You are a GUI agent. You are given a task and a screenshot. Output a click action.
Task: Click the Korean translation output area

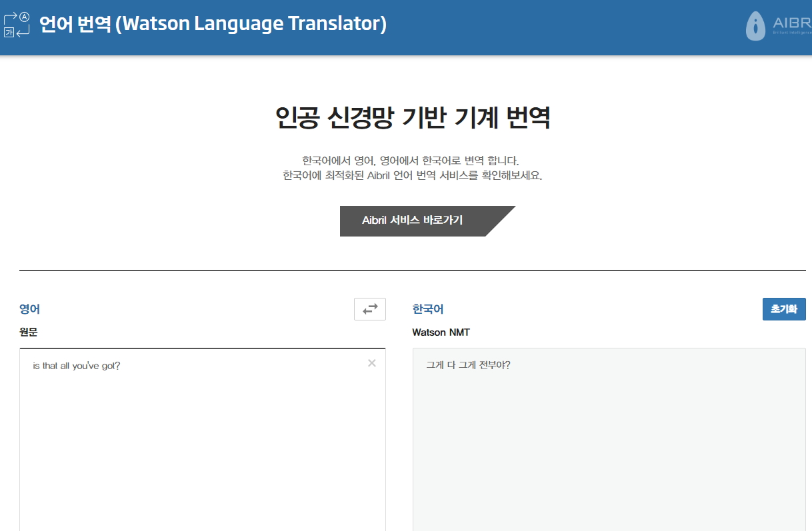[609, 440]
